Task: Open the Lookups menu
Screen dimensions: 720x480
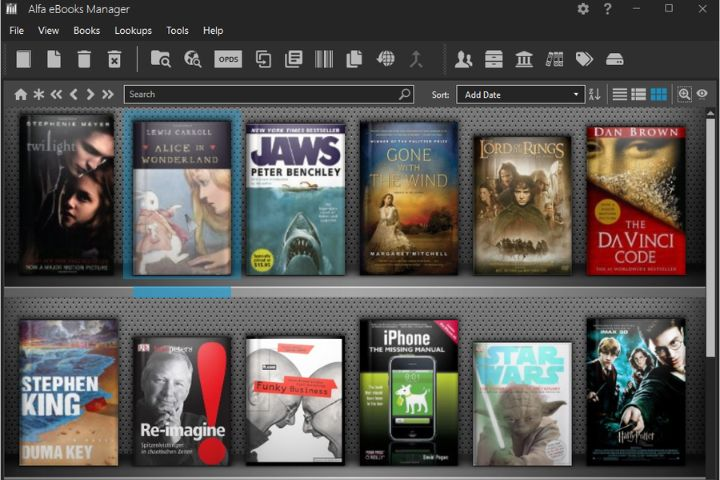Action: coord(133,30)
